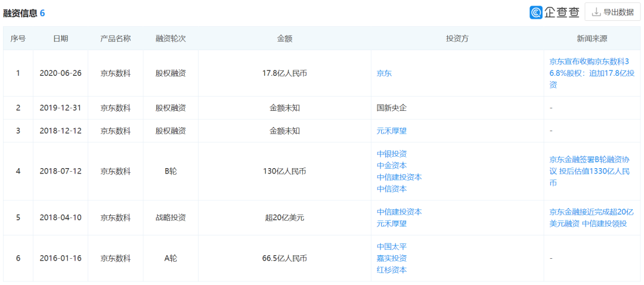Select the date 2018-07-12
Screen dimensions: 644x285
pos(60,171)
